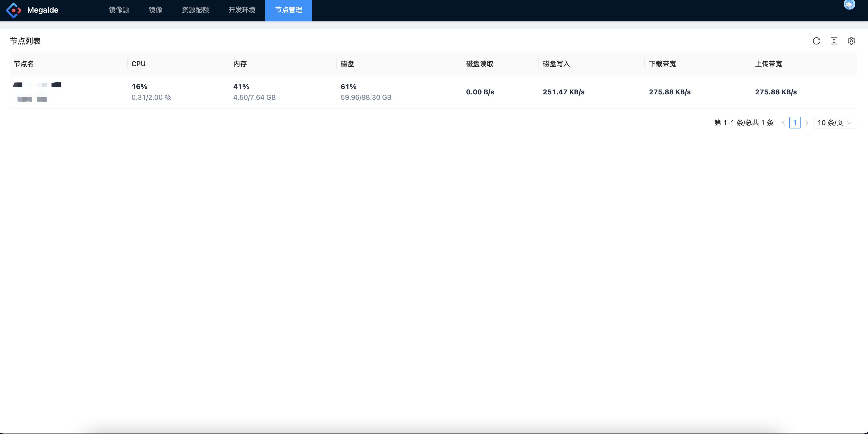Select page number 1

[x=795, y=123]
